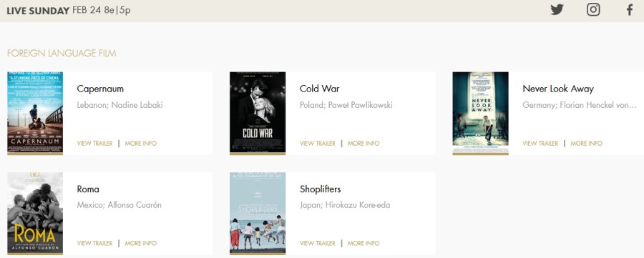
Task: Open More Info for Cold War
Action: pyautogui.click(x=364, y=143)
